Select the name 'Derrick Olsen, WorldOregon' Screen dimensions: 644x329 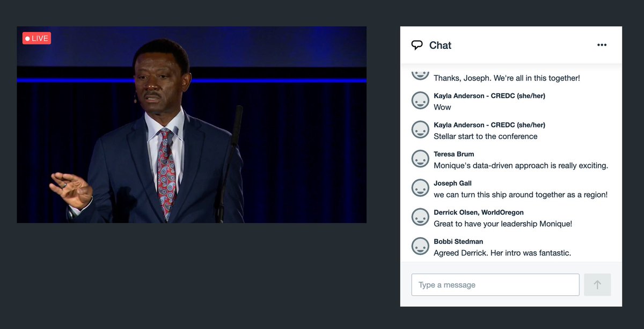[x=479, y=212]
